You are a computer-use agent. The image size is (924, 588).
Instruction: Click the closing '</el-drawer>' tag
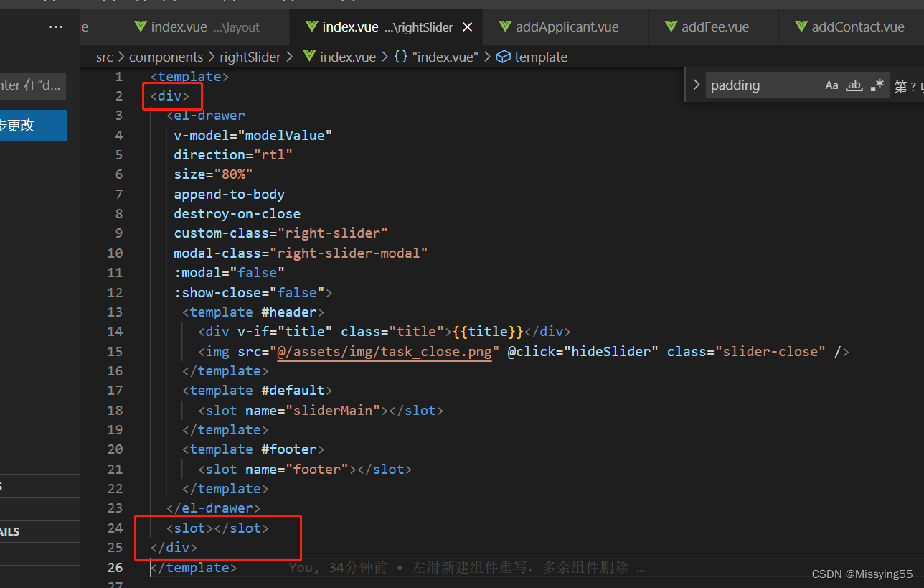point(213,508)
